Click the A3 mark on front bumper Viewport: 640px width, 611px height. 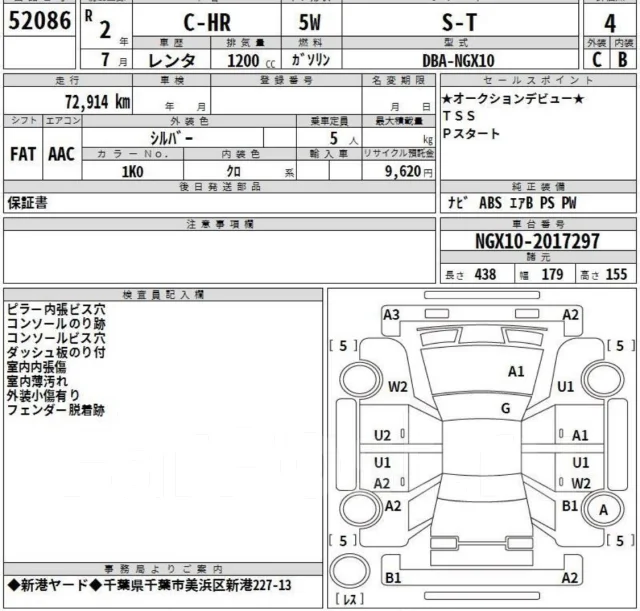pyautogui.click(x=391, y=315)
